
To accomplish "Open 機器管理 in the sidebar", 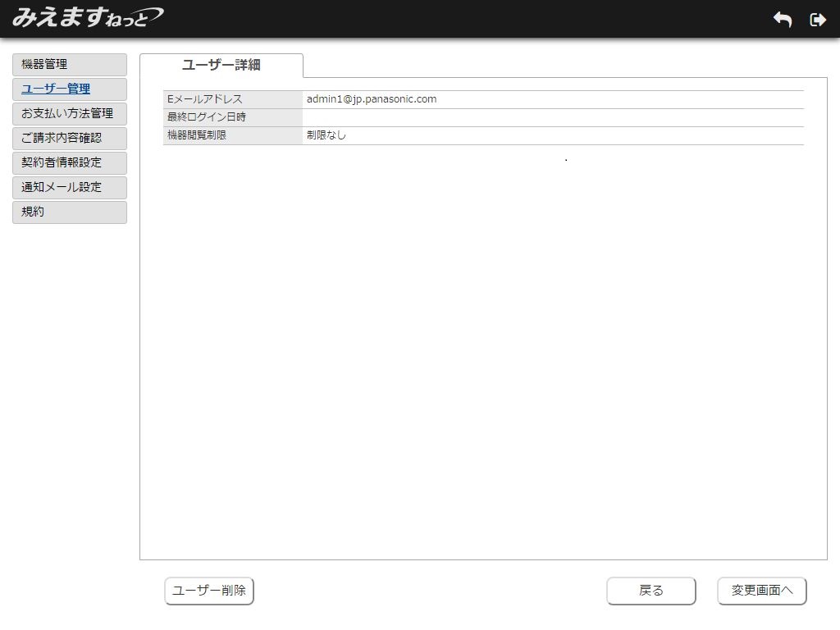I will [x=70, y=65].
